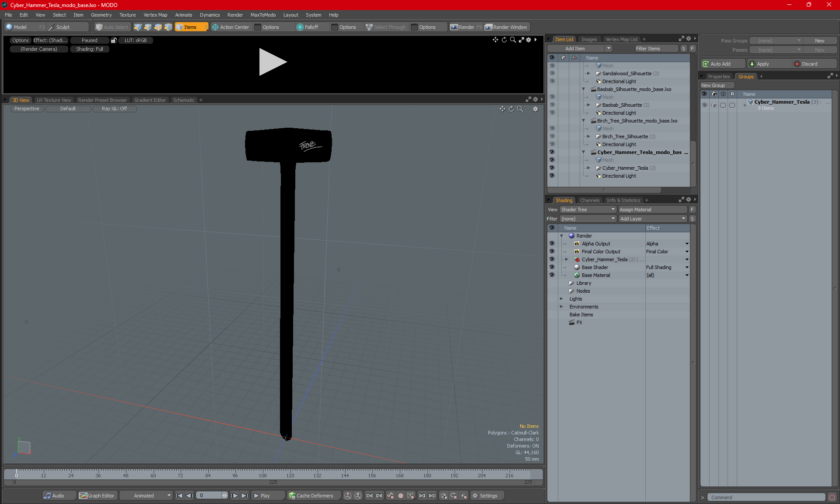Click the Audio button icon
840x504 pixels.
coord(47,496)
